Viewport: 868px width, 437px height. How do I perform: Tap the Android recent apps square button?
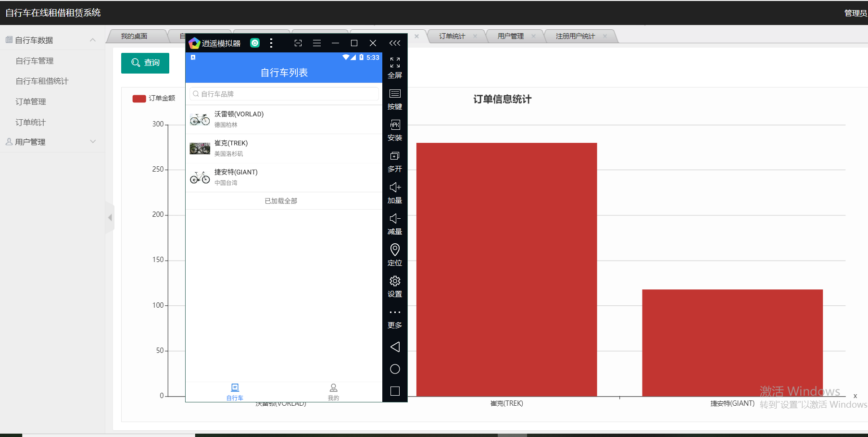pyautogui.click(x=395, y=391)
